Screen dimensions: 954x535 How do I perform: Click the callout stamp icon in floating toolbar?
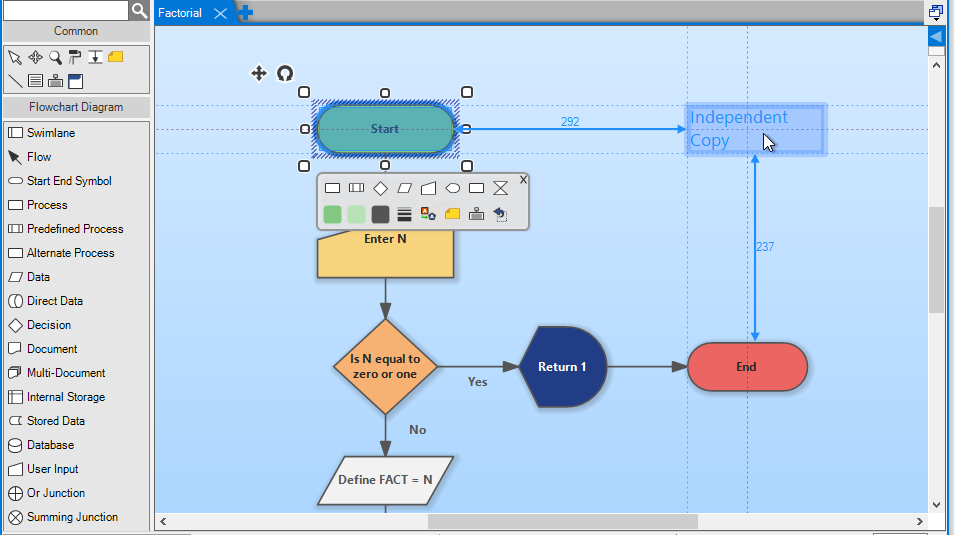click(476, 214)
